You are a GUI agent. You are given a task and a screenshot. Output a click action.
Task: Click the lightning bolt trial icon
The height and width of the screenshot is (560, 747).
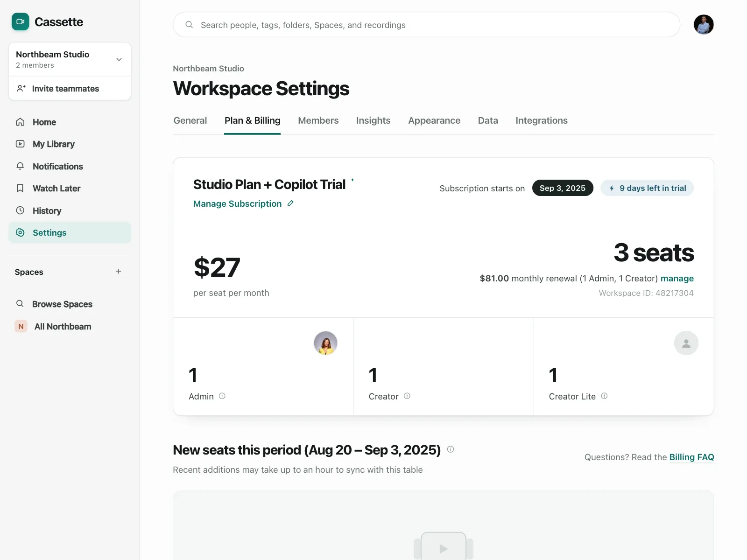coord(612,188)
